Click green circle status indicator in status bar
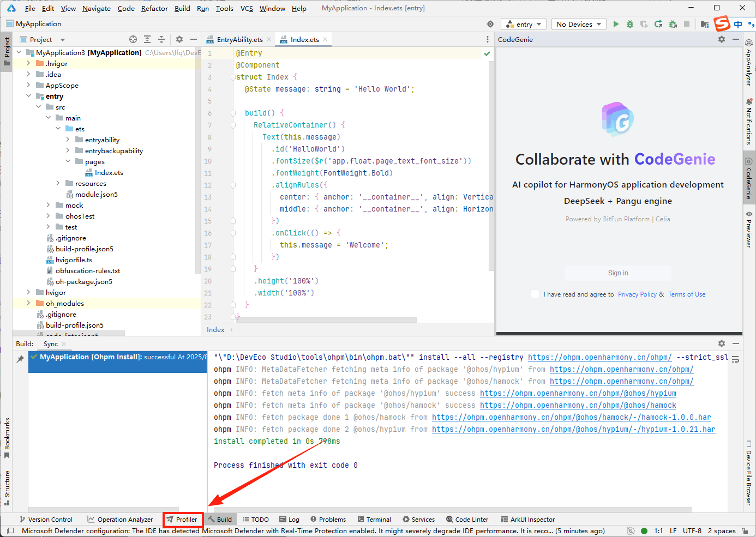This screenshot has width=756, height=537. click(644, 530)
